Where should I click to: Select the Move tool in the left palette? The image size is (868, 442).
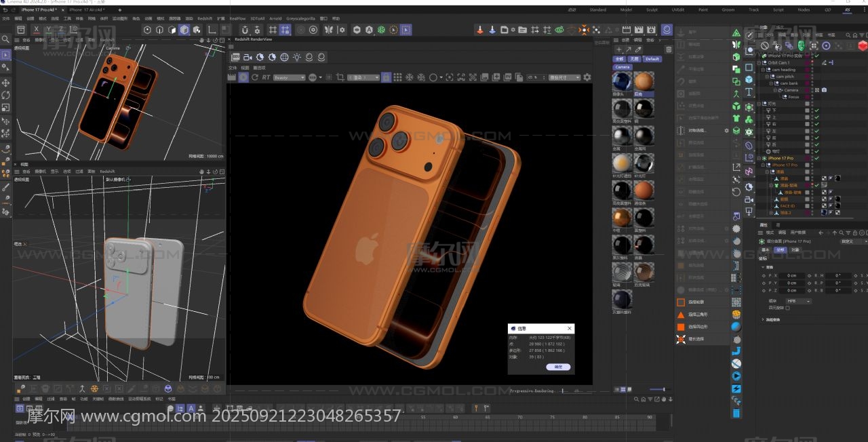pos(5,83)
